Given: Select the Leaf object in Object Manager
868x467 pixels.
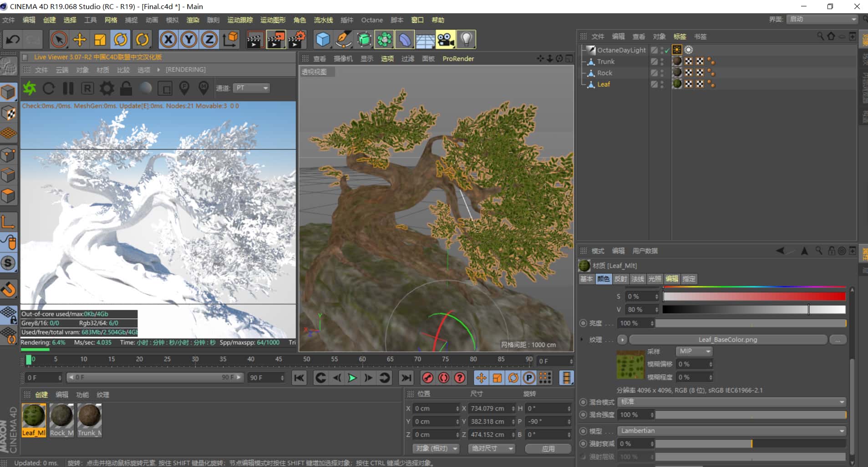Looking at the screenshot, I should 604,84.
